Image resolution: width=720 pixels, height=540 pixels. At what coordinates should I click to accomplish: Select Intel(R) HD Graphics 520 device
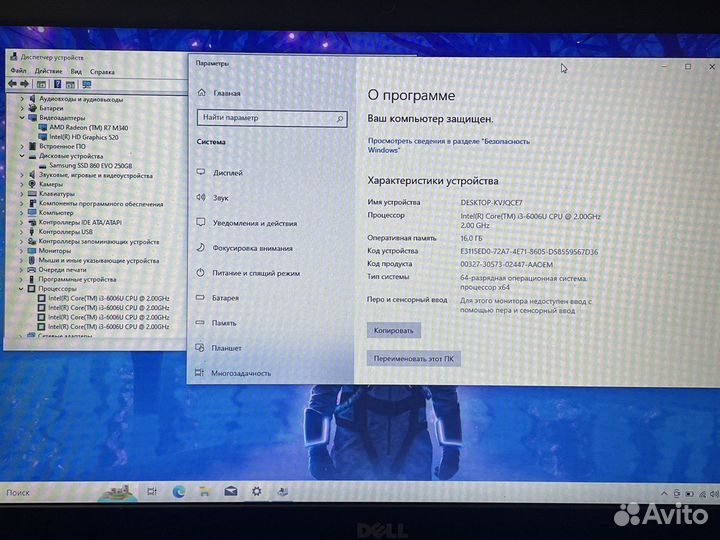pos(84,137)
